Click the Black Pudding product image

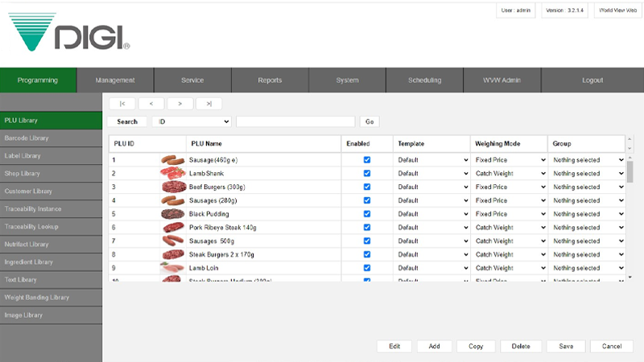point(172,214)
